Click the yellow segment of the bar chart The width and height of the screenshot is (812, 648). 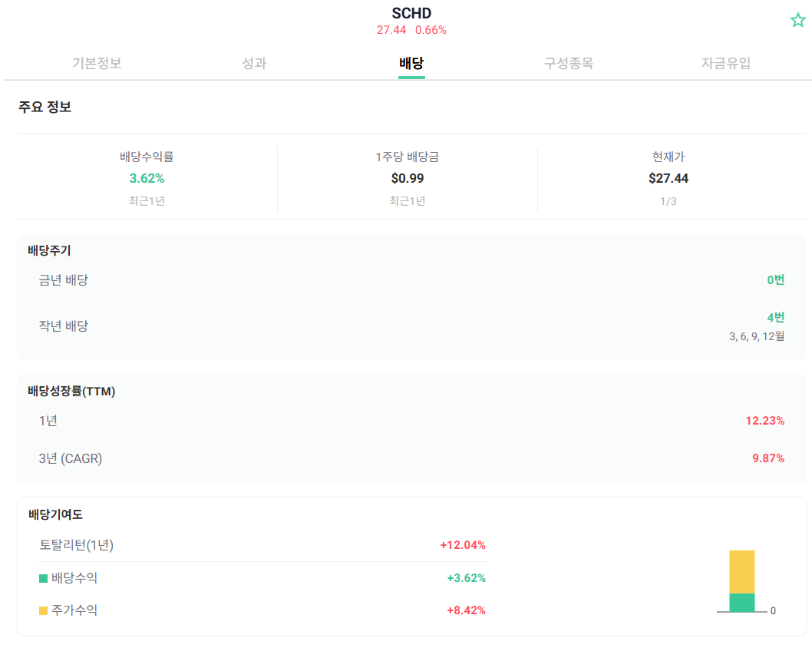(742, 572)
